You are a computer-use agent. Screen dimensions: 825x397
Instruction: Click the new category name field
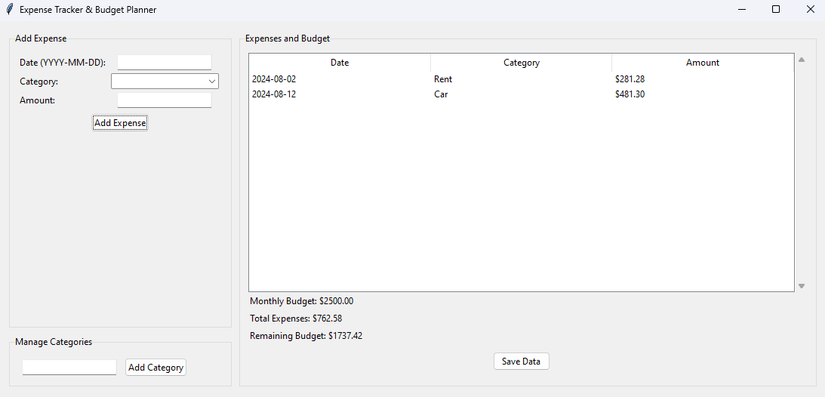pyautogui.click(x=69, y=367)
